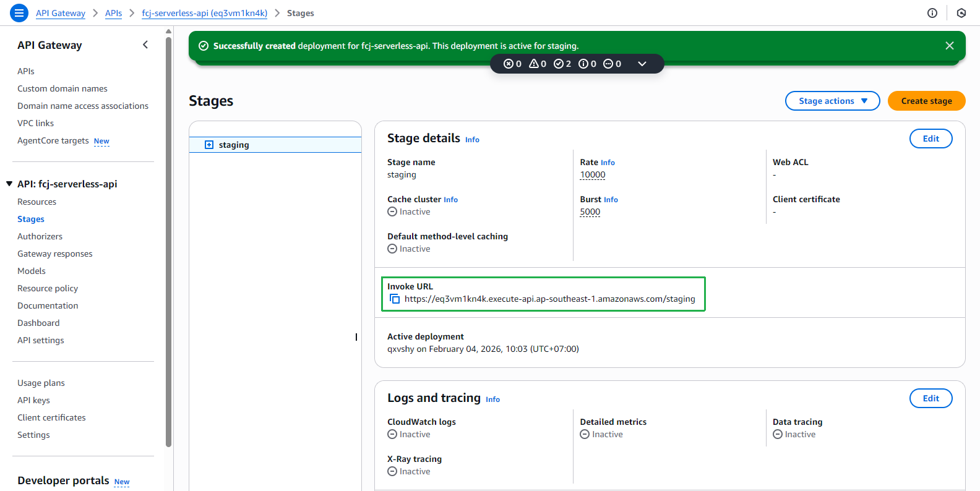The image size is (980, 491).
Task: Open Gateway responses in the sidebar
Action: pos(55,254)
